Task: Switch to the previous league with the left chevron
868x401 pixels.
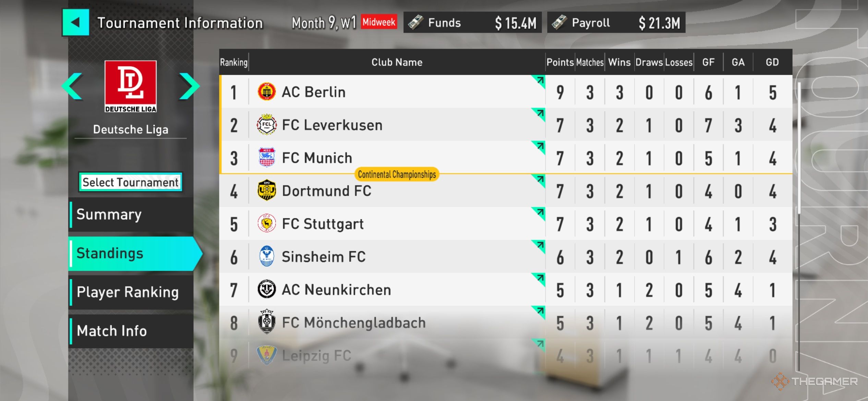Action: coord(73,86)
